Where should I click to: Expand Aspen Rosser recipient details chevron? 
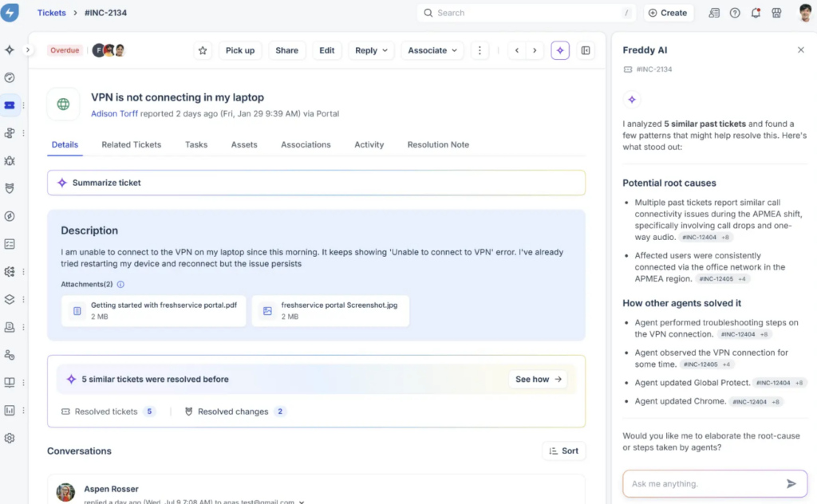[x=302, y=502]
